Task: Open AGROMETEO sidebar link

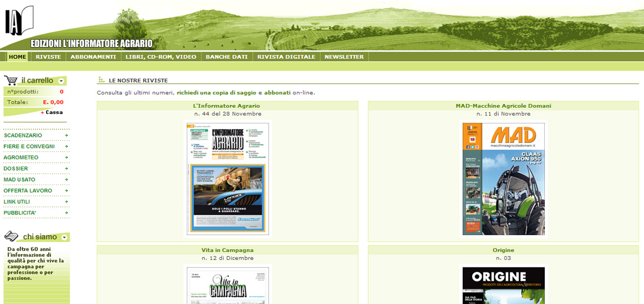Action: pyautogui.click(x=21, y=158)
